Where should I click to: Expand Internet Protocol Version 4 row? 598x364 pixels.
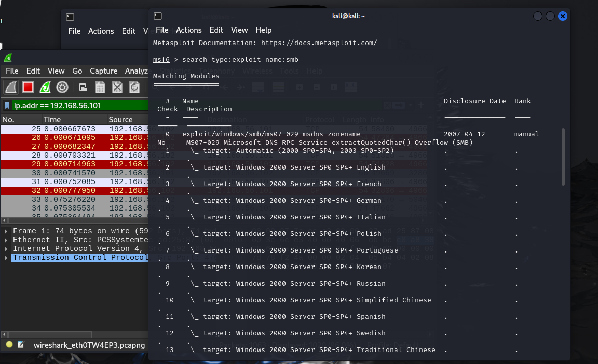click(x=6, y=249)
